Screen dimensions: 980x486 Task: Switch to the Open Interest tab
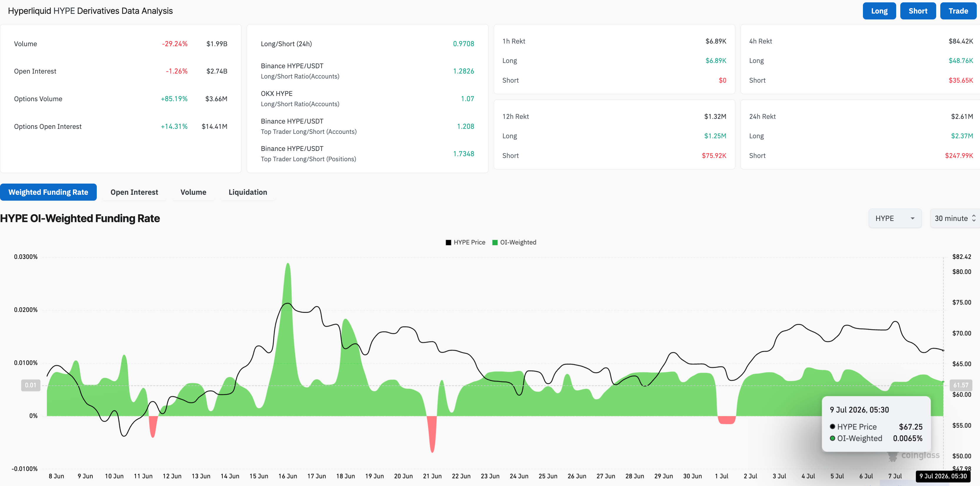134,192
